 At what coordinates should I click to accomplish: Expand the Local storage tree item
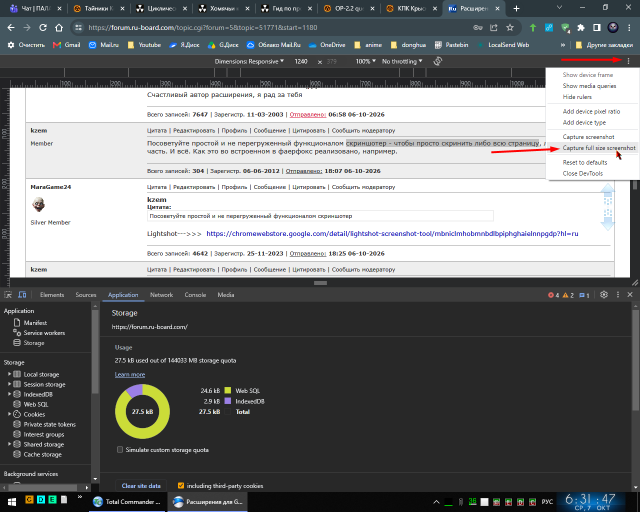pyautogui.click(x=9, y=374)
